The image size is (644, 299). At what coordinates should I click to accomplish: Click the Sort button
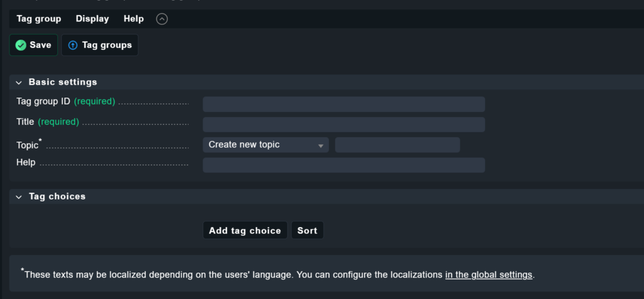[x=307, y=230]
